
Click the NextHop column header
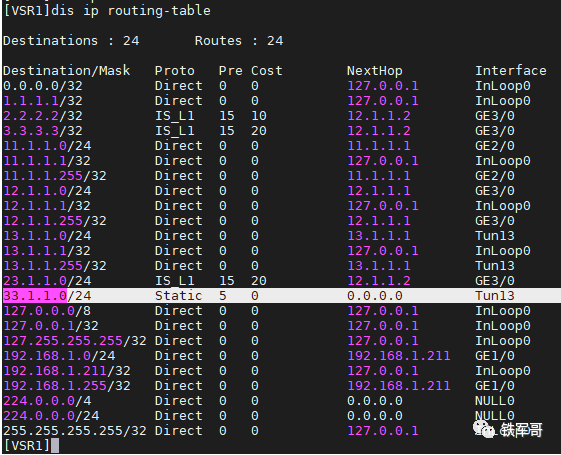[375, 71]
